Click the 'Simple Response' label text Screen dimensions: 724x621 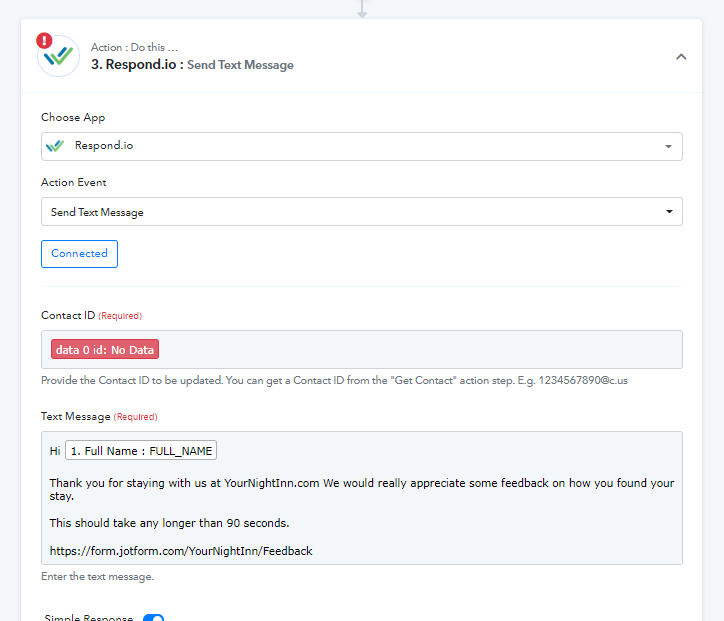(88, 618)
